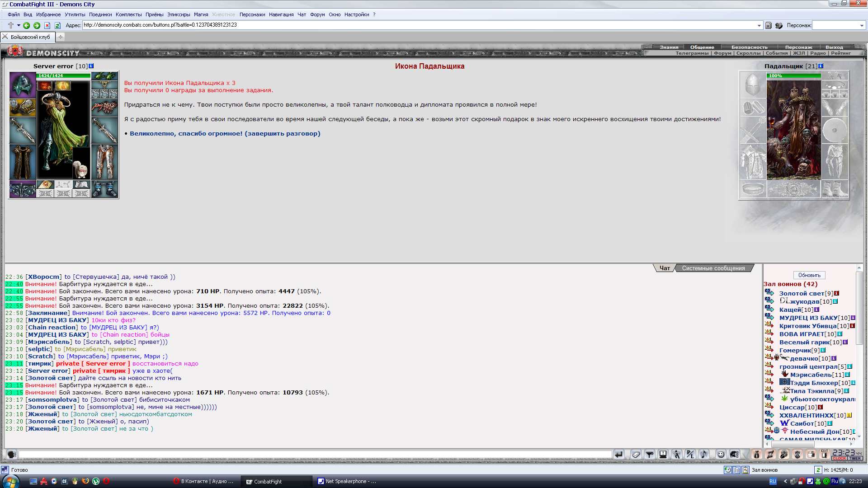
Task: Open the Эликсиры menu
Action: coord(179,14)
